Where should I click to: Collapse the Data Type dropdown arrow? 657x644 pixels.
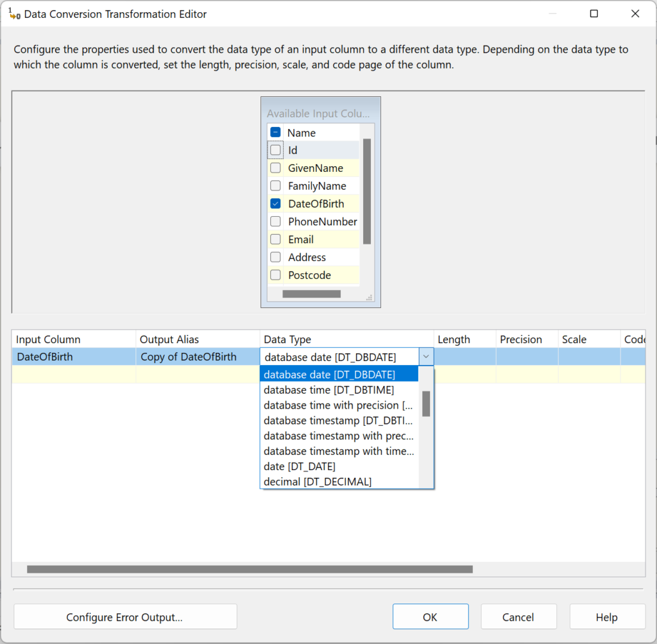(425, 356)
